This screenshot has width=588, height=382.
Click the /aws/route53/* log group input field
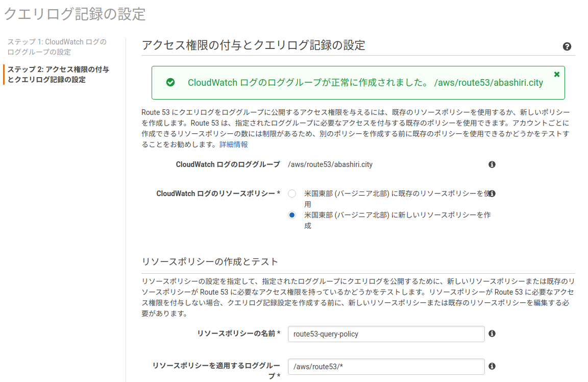coord(386,367)
